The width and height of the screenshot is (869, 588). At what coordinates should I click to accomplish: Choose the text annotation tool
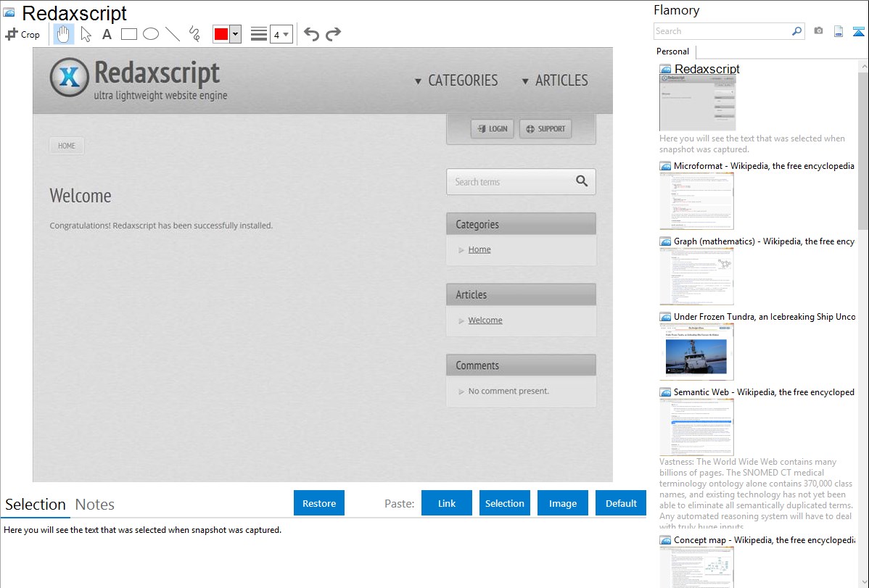[x=107, y=34]
